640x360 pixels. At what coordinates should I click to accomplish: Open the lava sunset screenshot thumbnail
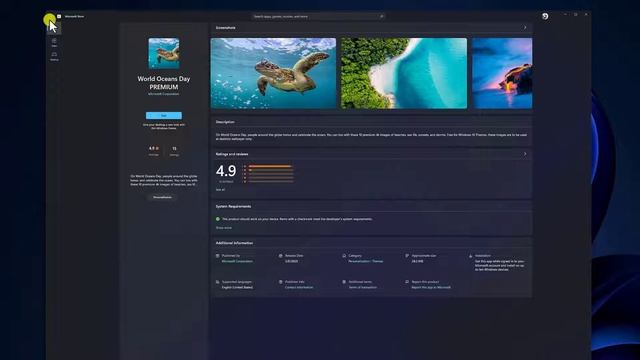click(502, 73)
